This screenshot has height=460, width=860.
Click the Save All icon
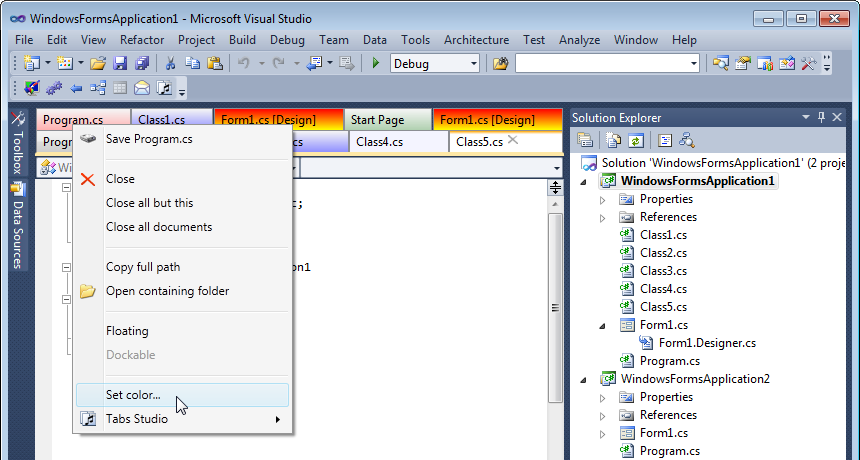(x=142, y=64)
